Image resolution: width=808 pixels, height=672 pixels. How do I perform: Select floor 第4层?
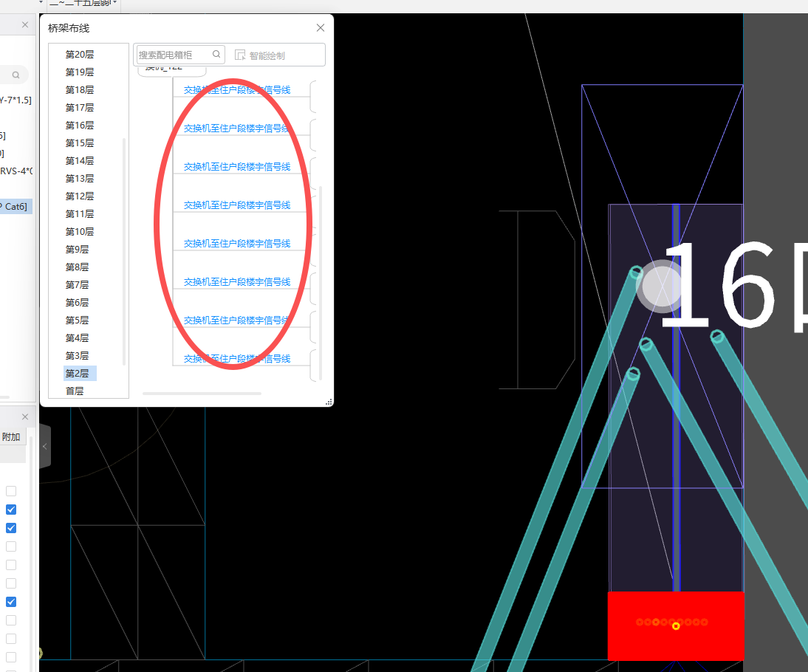click(x=78, y=338)
